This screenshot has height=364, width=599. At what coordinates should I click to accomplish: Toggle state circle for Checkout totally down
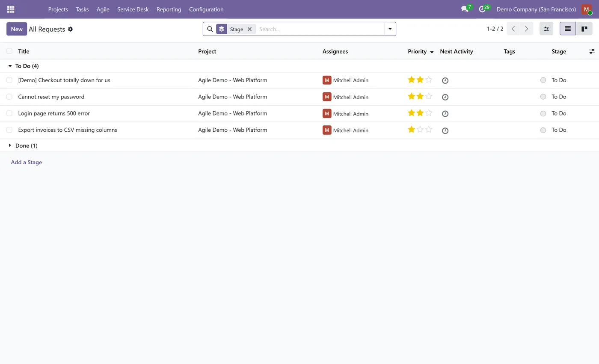[543, 80]
